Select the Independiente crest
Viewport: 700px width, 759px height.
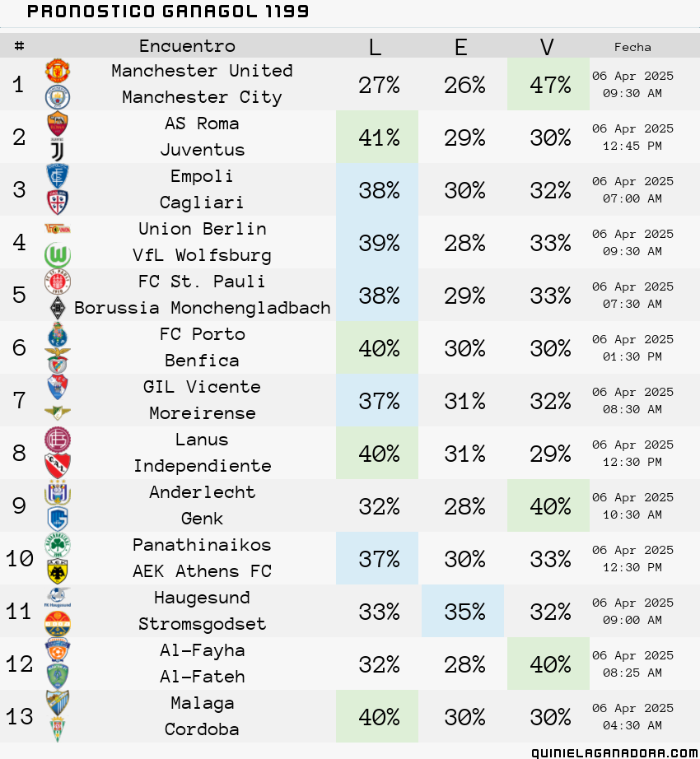pyautogui.click(x=58, y=466)
